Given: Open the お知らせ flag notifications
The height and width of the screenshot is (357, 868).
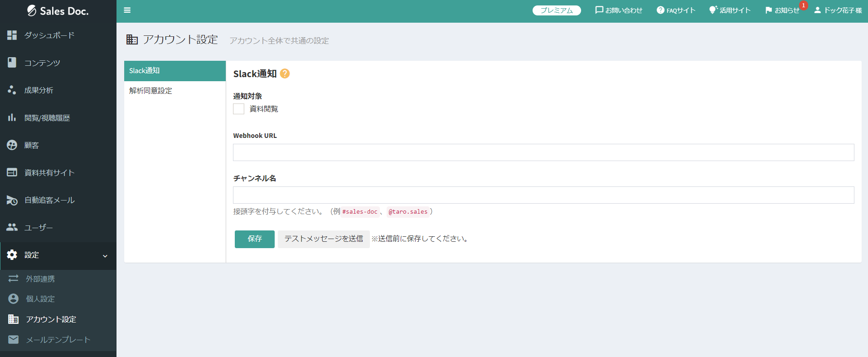Looking at the screenshot, I should tap(782, 10).
